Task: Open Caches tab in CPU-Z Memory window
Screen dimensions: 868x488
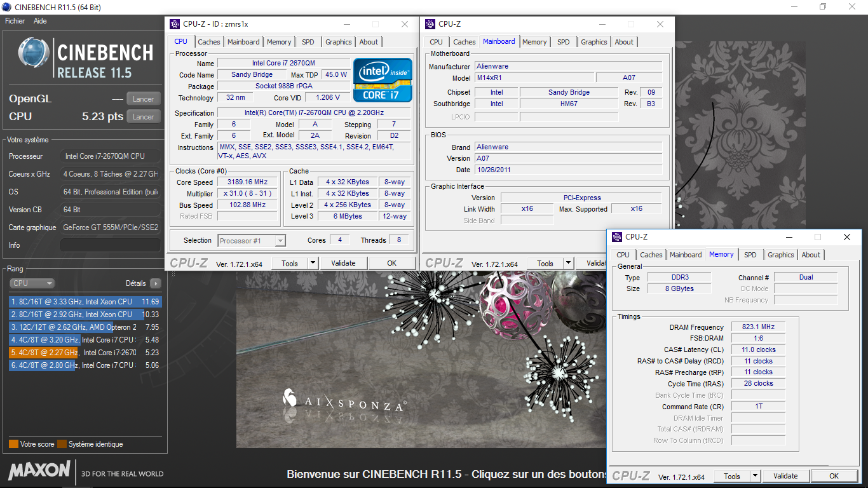Action: pyautogui.click(x=651, y=255)
